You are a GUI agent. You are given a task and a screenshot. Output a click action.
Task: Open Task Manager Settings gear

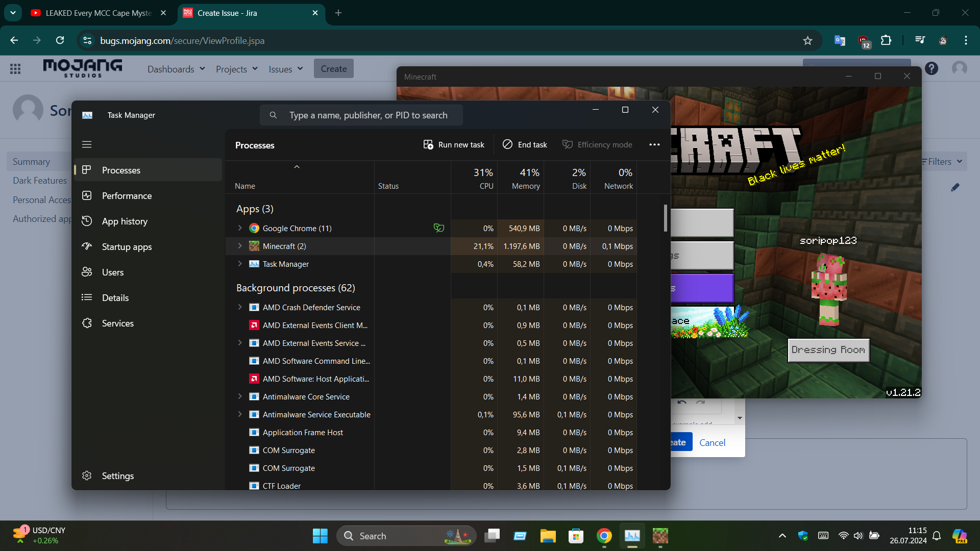coord(87,475)
